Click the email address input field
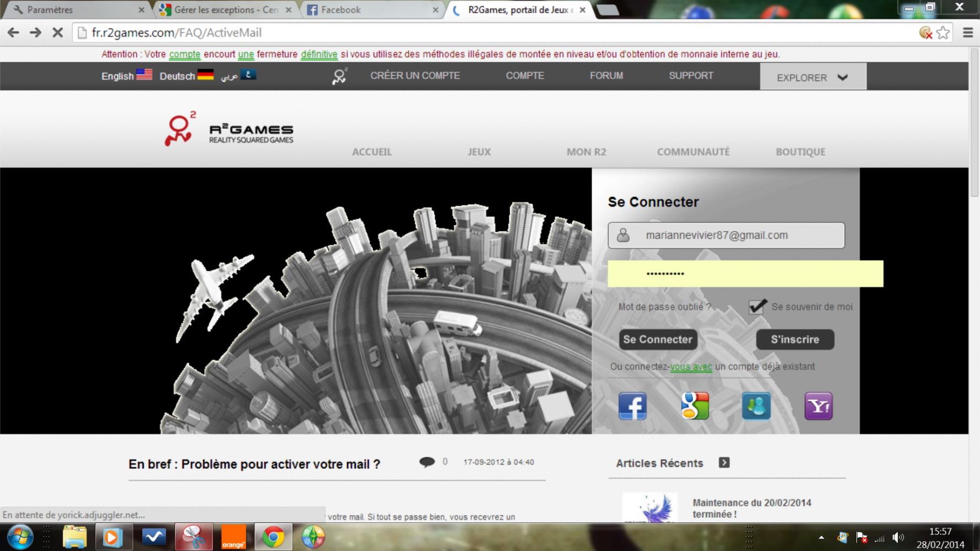The height and width of the screenshot is (551, 980). click(x=734, y=236)
